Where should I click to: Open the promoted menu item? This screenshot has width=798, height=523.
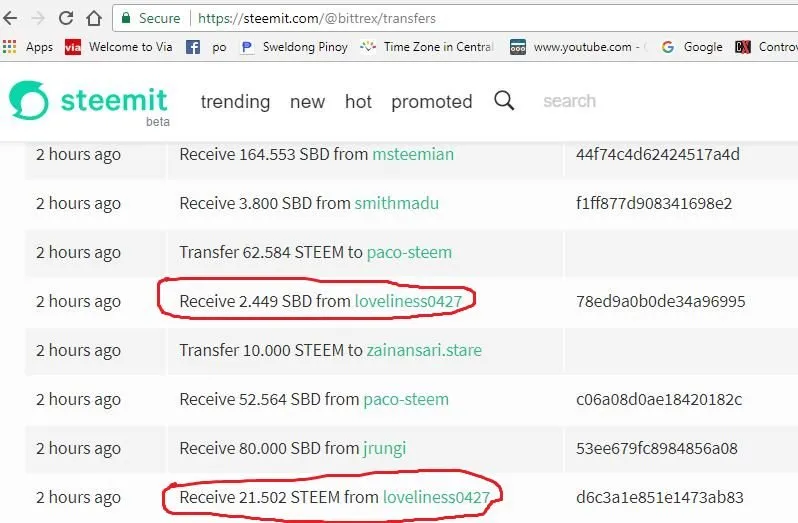pos(432,102)
